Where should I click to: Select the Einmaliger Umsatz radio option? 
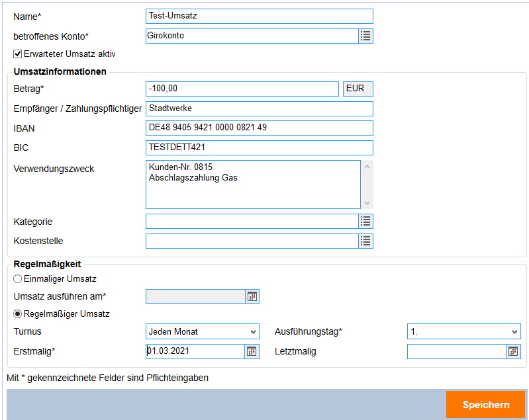[18, 279]
